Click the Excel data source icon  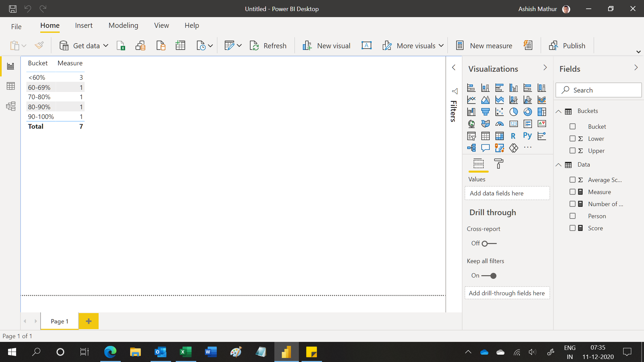[x=121, y=46]
